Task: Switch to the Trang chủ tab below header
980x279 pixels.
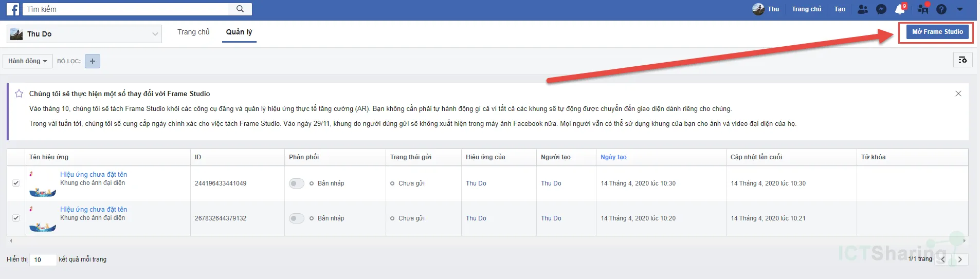Action: point(193,32)
